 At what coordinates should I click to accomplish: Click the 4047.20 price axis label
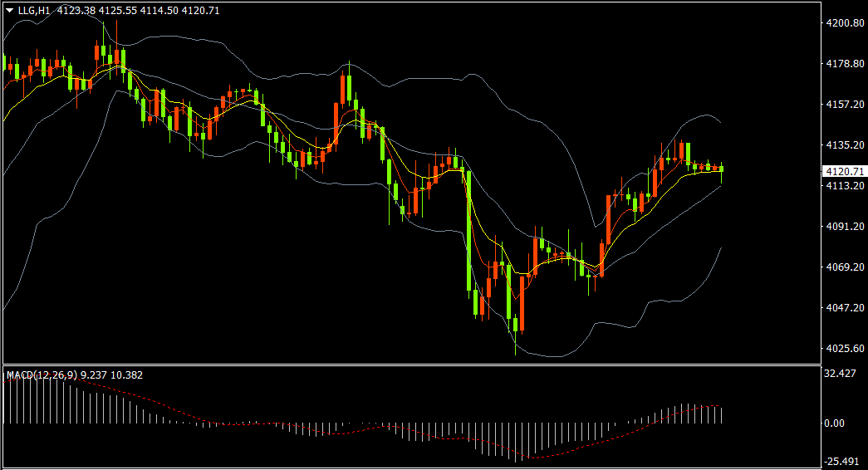845,308
